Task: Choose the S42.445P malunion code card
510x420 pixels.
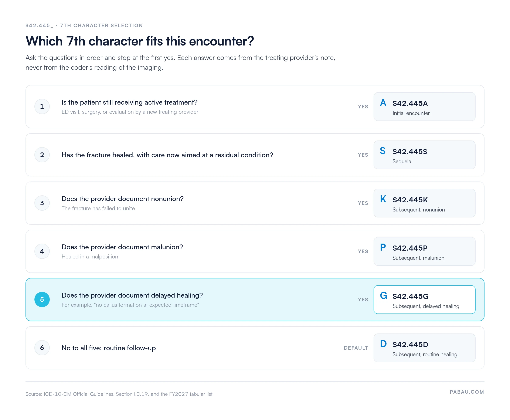Action: (x=424, y=251)
